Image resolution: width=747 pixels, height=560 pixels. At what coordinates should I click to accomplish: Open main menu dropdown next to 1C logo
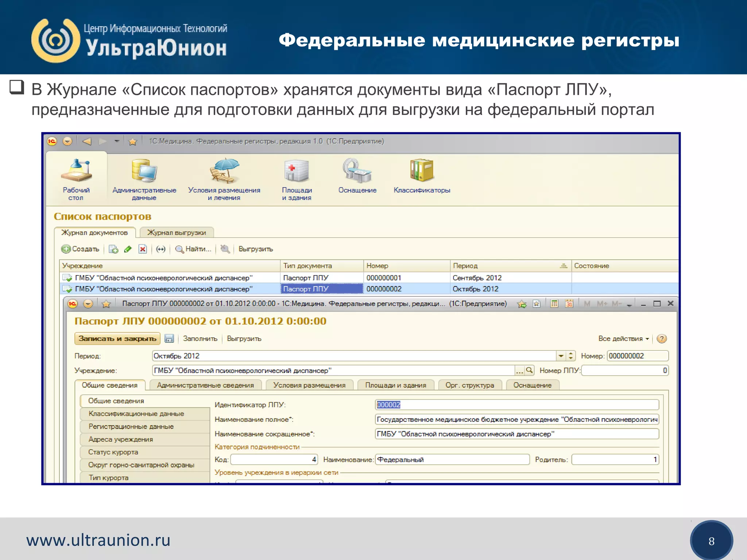point(67,141)
